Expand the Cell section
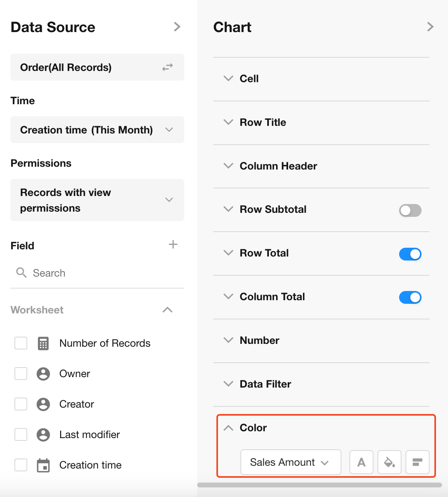Image resolution: width=448 pixels, height=497 pixels. [249, 79]
